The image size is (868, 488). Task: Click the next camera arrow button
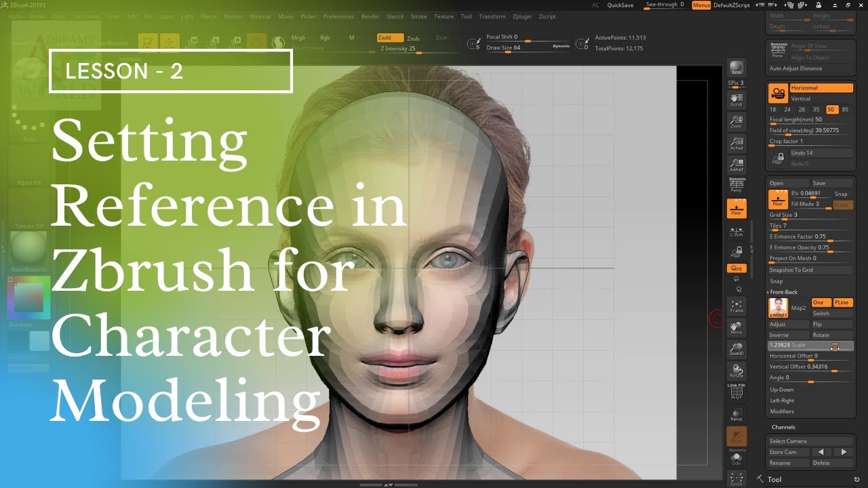[843, 452]
